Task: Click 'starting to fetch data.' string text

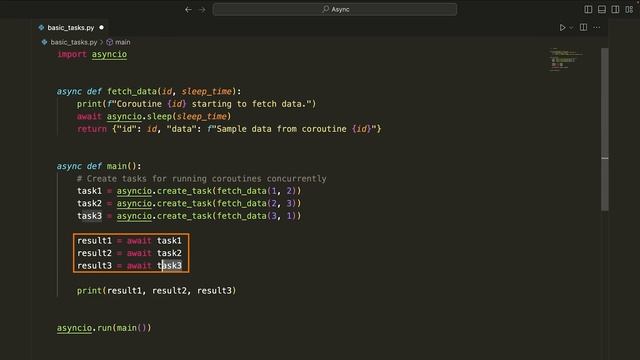Action: (x=249, y=104)
